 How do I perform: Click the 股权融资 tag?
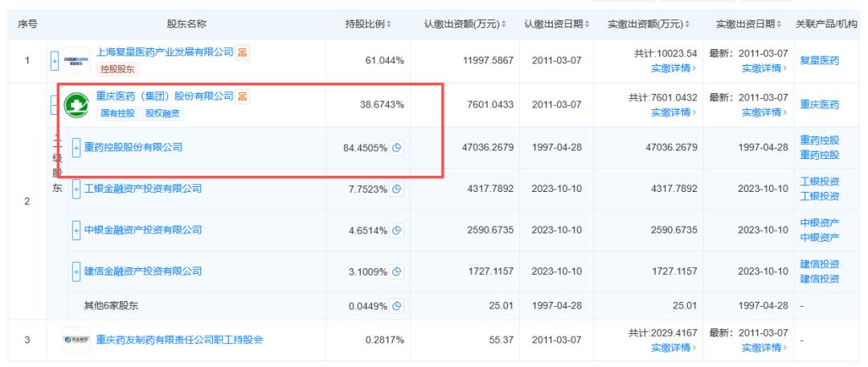pos(162,113)
